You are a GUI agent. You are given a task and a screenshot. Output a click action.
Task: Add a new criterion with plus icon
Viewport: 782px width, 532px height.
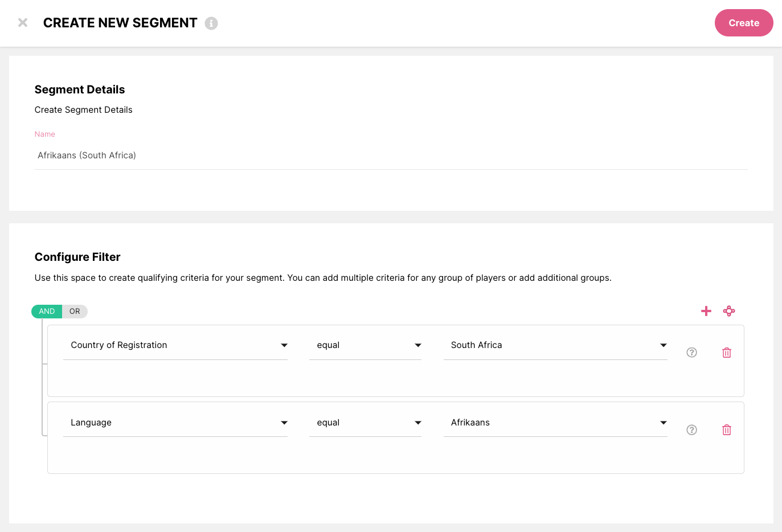point(706,311)
